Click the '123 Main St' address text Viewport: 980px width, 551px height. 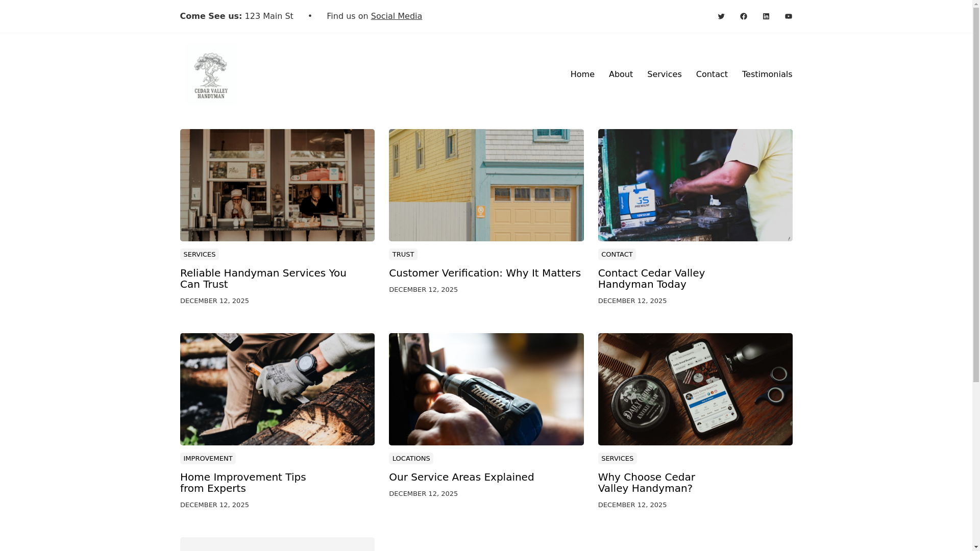269,16
